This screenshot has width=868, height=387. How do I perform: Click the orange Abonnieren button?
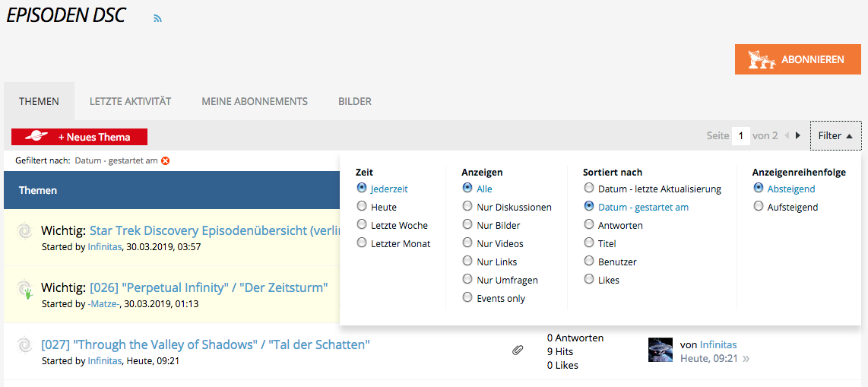point(797,59)
